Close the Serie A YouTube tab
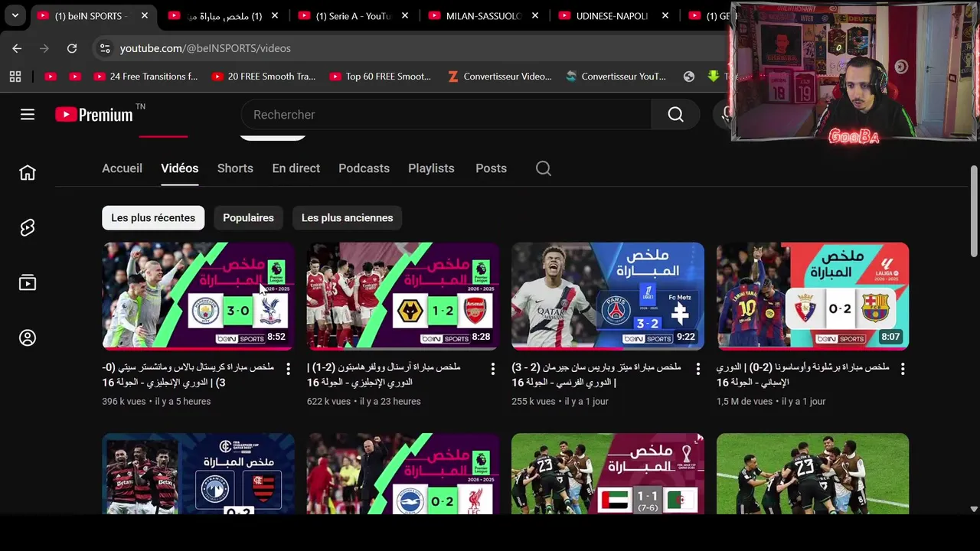The width and height of the screenshot is (980, 551). pos(405,16)
